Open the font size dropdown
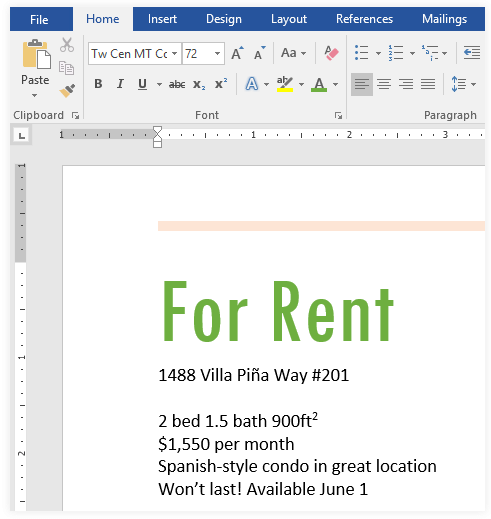491x519 pixels. click(217, 53)
